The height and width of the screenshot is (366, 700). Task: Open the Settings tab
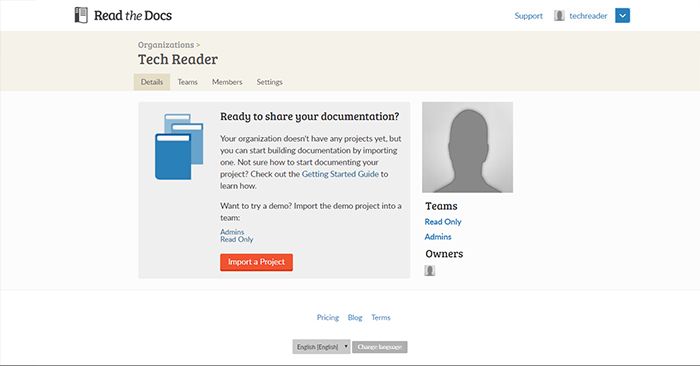270,82
